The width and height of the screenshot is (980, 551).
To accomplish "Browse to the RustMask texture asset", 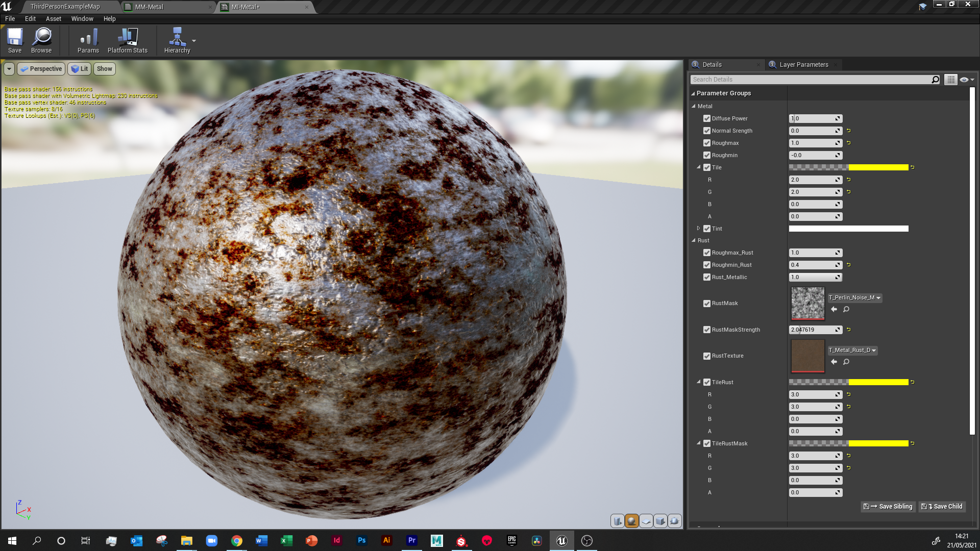I will pyautogui.click(x=846, y=309).
